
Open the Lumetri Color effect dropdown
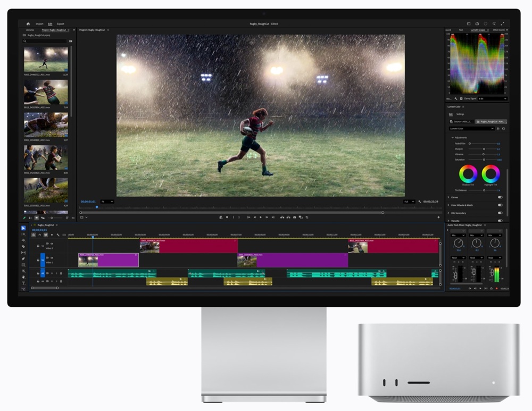tap(471, 129)
